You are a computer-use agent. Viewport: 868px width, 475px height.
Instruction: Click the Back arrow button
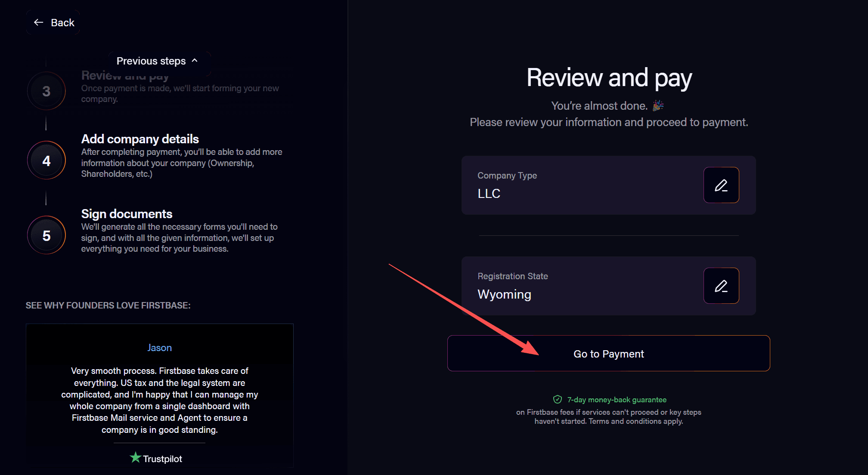(53, 22)
